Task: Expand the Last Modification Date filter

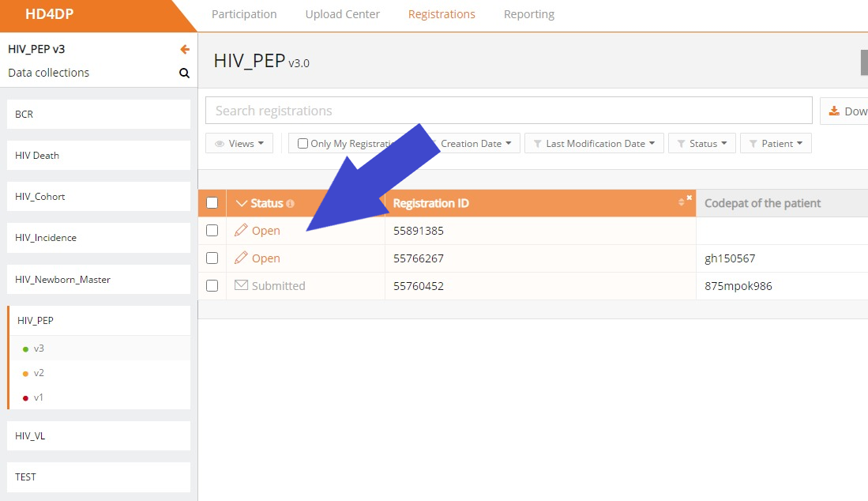Action: (x=594, y=144)
